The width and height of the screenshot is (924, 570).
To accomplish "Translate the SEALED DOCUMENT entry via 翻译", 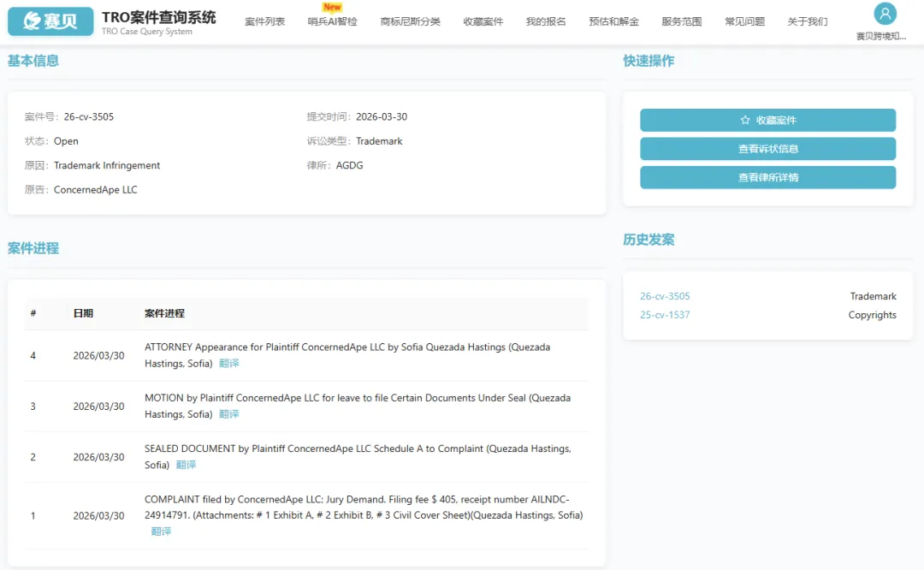I will click(187, 465).
